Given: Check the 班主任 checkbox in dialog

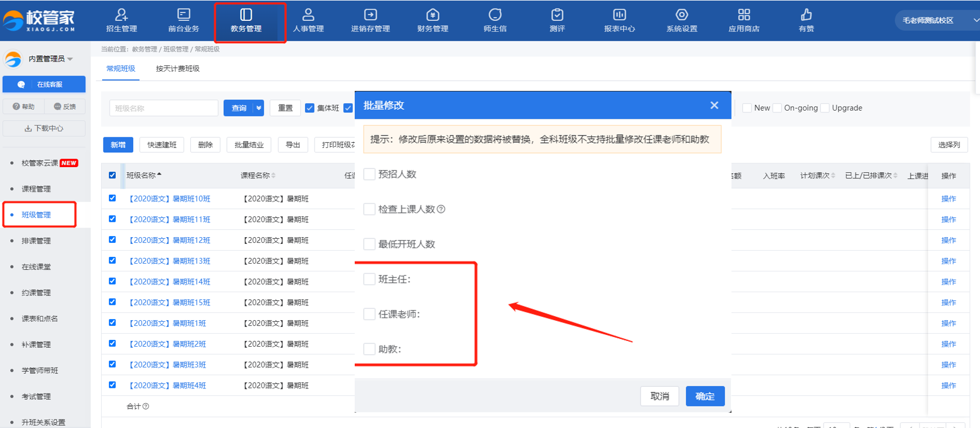Looking at the screenshot, I should click(x=369, y=279).
